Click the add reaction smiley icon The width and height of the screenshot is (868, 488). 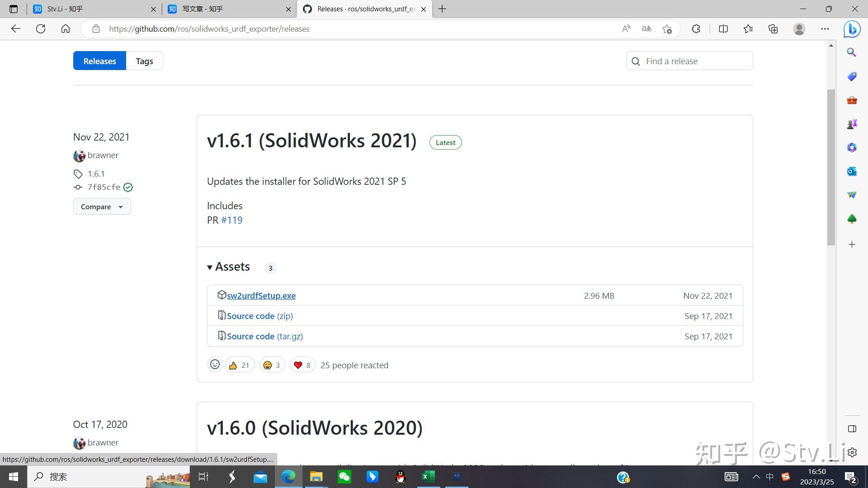point(215,365)
